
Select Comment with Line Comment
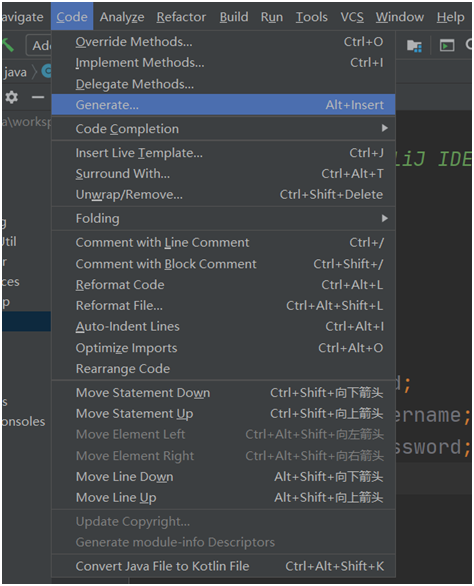coord(223,243)
